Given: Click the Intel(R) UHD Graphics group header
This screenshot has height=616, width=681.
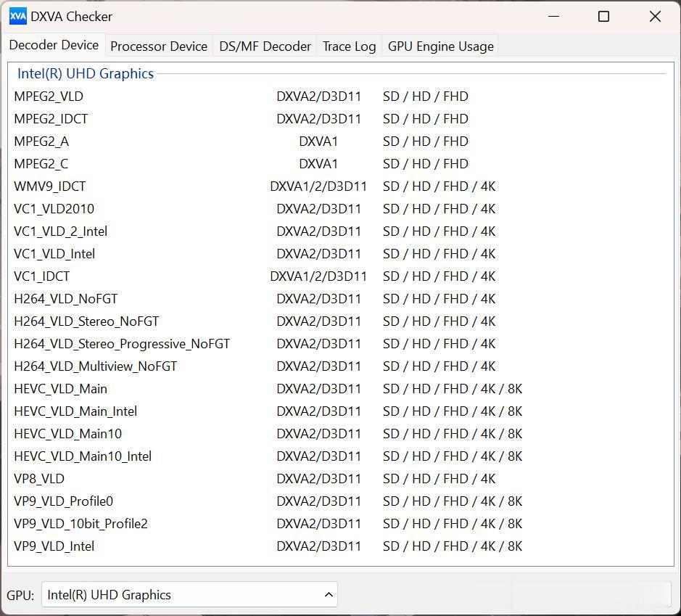Looking at the screenshot, I should [x=86, y=73].
